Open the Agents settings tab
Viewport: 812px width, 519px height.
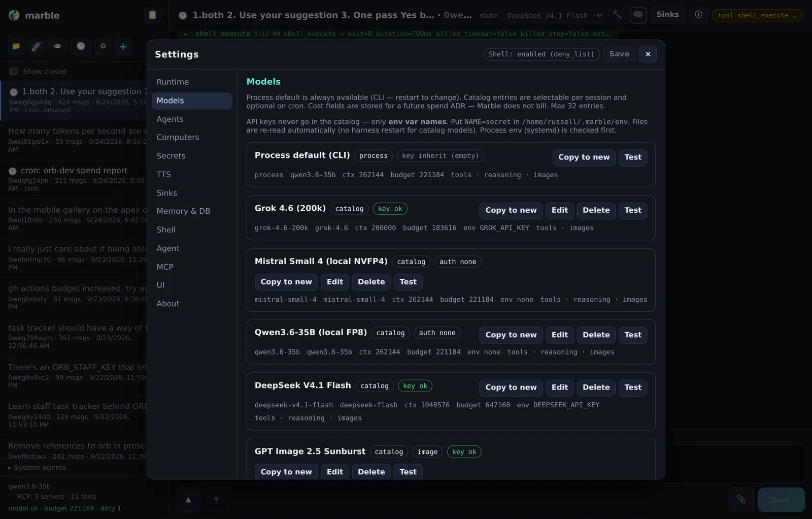point(191,119)
